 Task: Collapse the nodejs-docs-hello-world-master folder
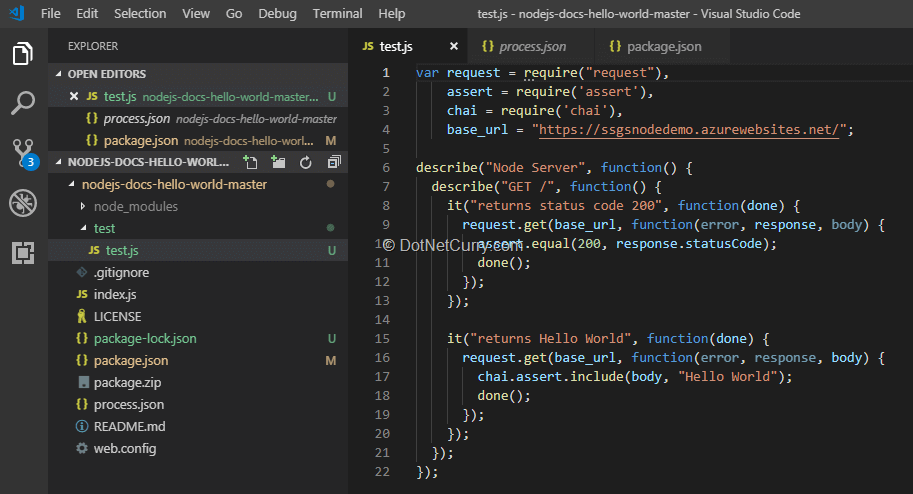coord(72,184)
